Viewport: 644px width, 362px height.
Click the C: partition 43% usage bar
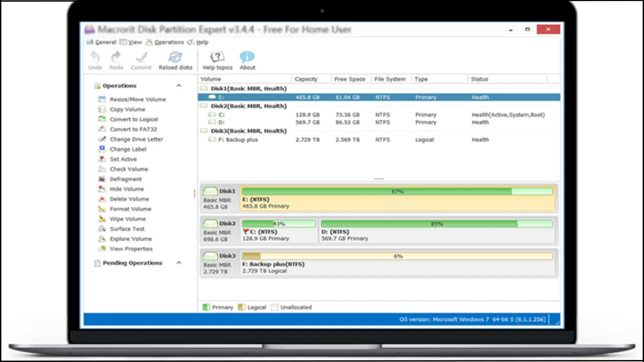point(279,224)
